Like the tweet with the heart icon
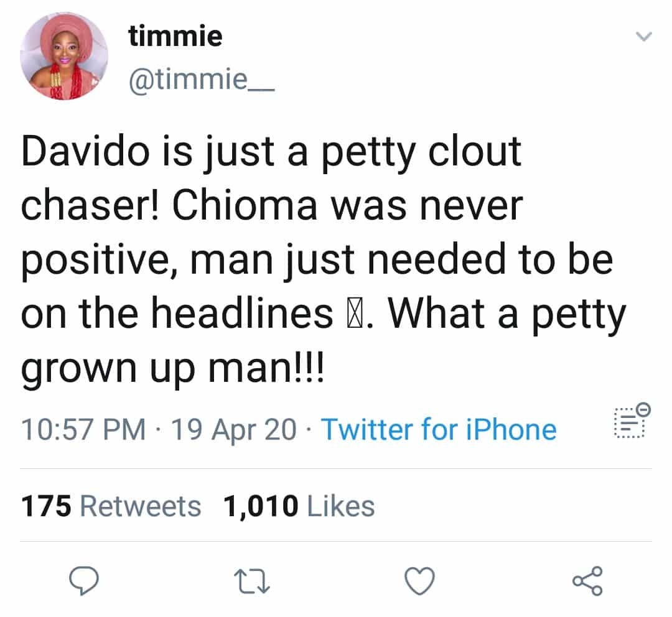Image resolution: width=672 pixels, height=617 pixels. click(419, 582)
